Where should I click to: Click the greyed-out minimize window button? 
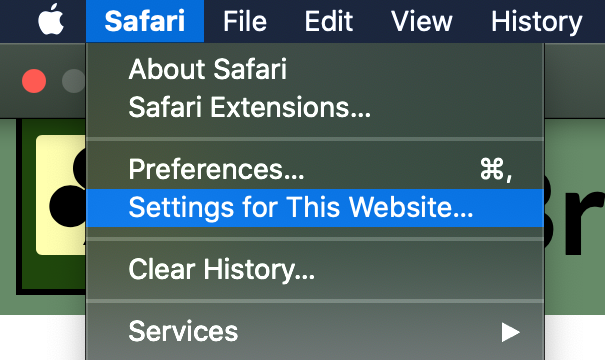pyautogui.click(x=74, y=81)
